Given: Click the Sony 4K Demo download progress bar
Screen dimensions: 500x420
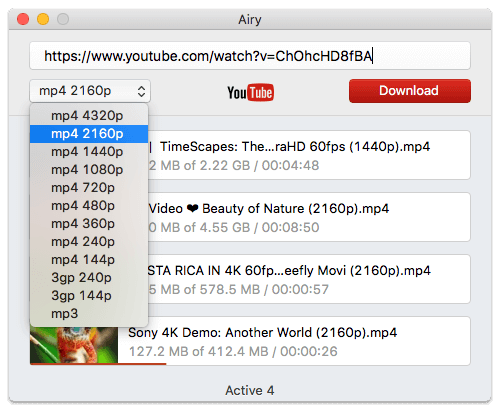Looking at the screenshot, I should pos(98,364).
